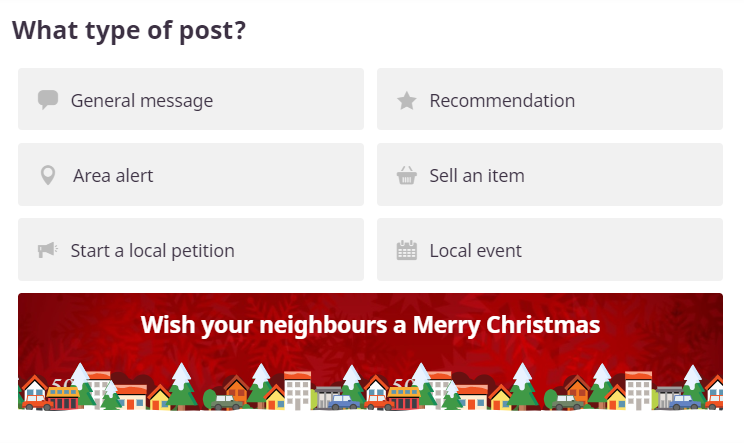
Task: Click the empty right side of Area alert button
Action: 285,175
